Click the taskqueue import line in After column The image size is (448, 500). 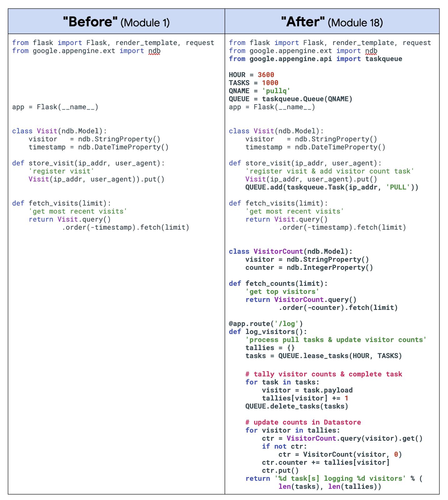coord(315,59)
